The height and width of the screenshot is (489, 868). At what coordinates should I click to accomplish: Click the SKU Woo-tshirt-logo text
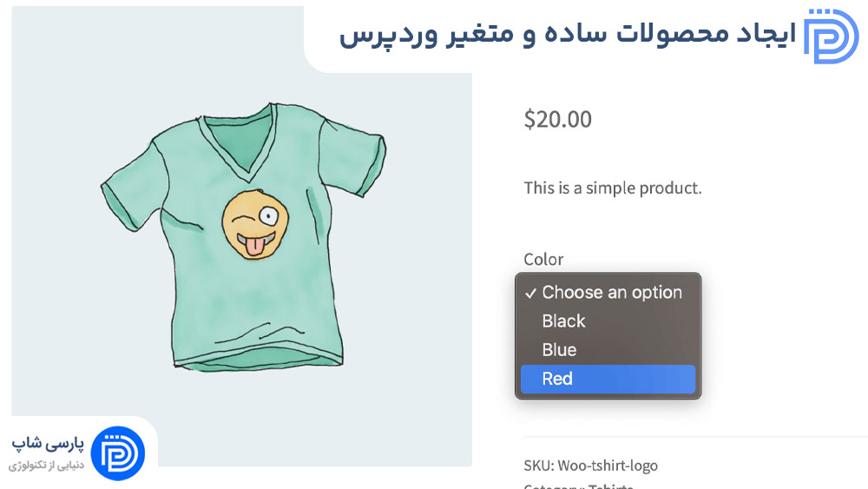pyautogui.click(x=590, y=466)
